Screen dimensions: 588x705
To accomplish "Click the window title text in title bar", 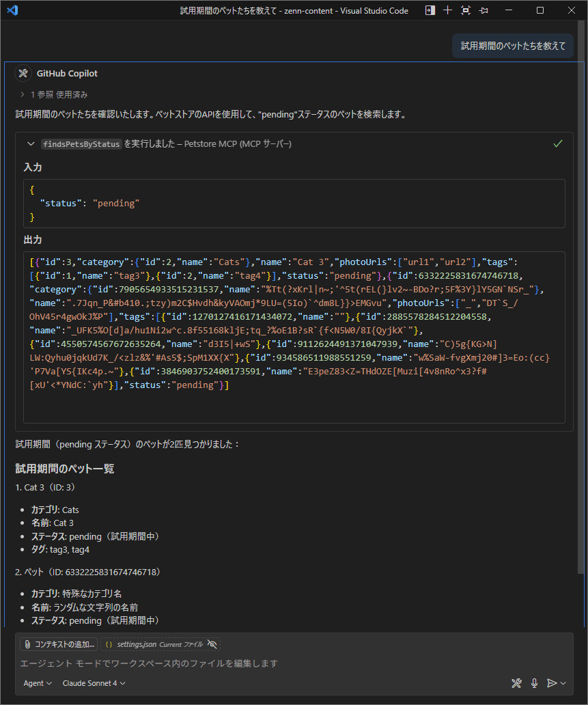I will (294, 10).
